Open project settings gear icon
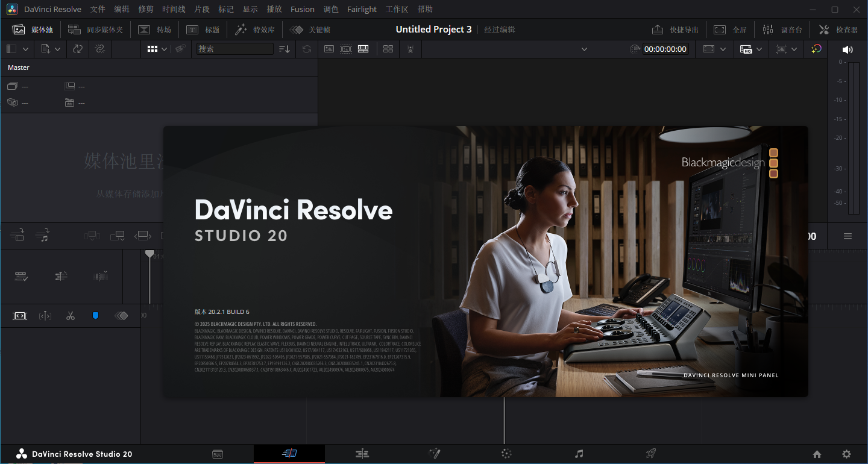 coord(846,454)
